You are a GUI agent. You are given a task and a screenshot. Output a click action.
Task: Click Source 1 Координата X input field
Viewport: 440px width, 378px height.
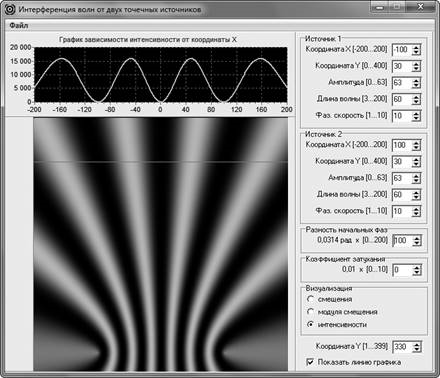click(402, 50)
